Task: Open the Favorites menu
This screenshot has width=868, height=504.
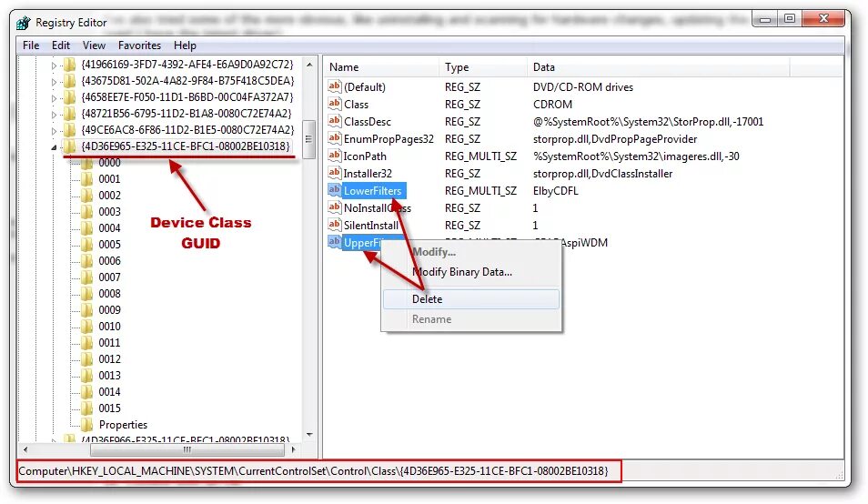Action: [x=139, y=45]
